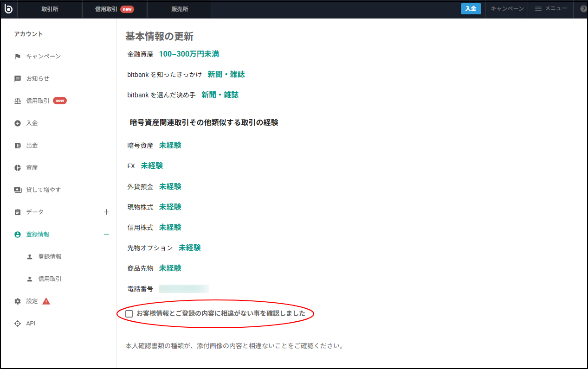Open the メニュー text in header
The width and height of the screenshot is (588, 369).
(556, 9)
